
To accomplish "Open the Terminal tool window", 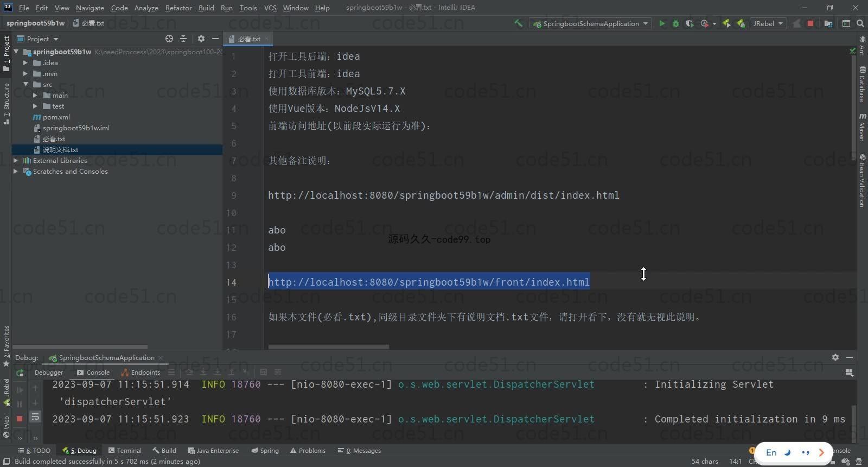I will pyautogui.click(x=125, y=450).
